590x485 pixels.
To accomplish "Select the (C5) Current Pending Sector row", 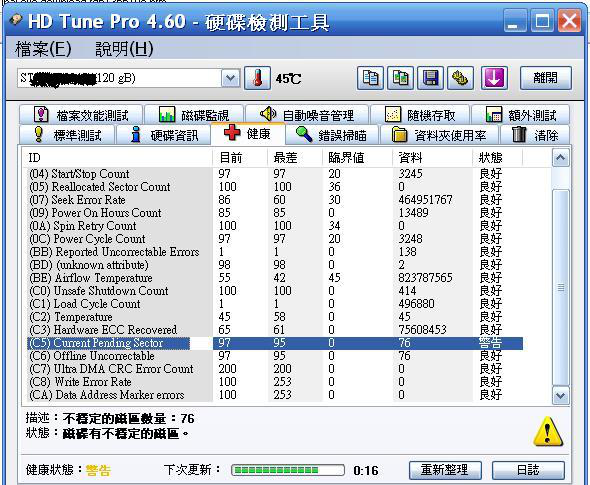I will coord(275,343).
